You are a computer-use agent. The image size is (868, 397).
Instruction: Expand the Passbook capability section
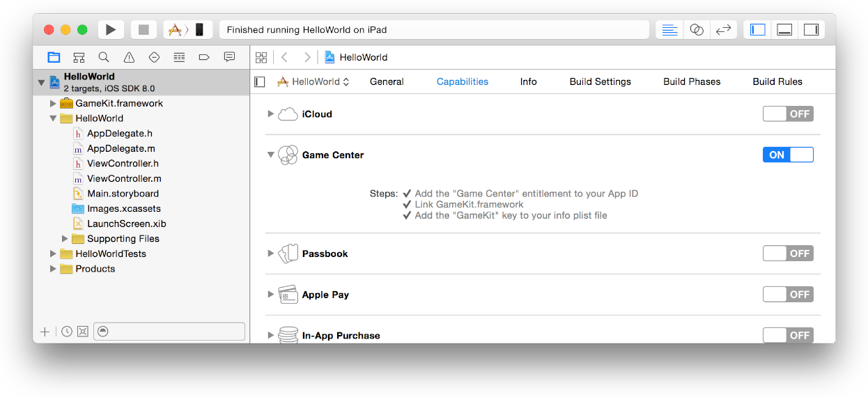click(271, 254)
